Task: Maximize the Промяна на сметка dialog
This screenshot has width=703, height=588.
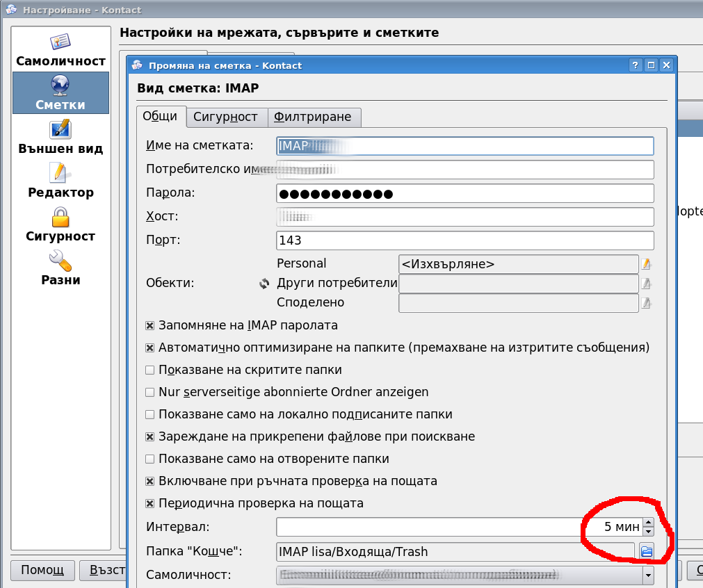Action: tap(651, 65)
